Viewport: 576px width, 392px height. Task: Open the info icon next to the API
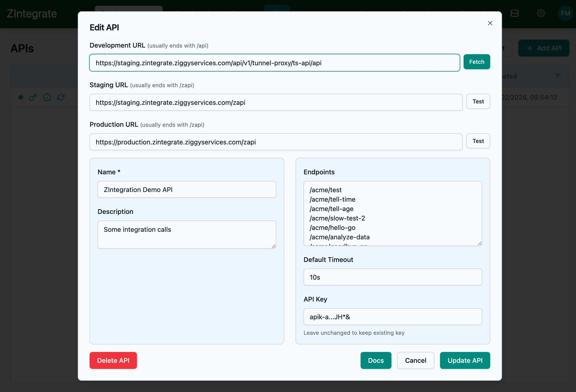[47, 97]
